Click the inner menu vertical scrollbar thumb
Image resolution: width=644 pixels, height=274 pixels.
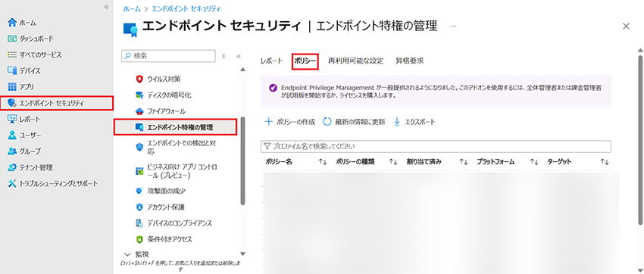coord(242,160)
